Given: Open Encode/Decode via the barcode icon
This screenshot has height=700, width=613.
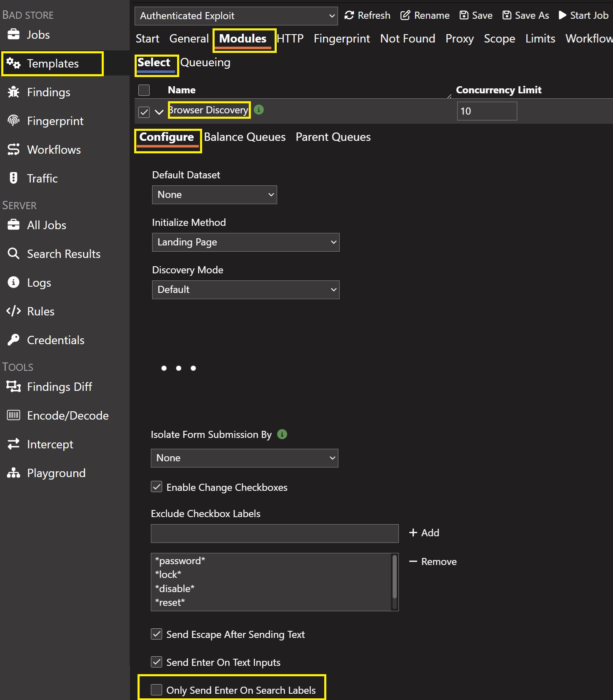Looking at the screenshot, I should pyautogui.click(x=13, y=415).
